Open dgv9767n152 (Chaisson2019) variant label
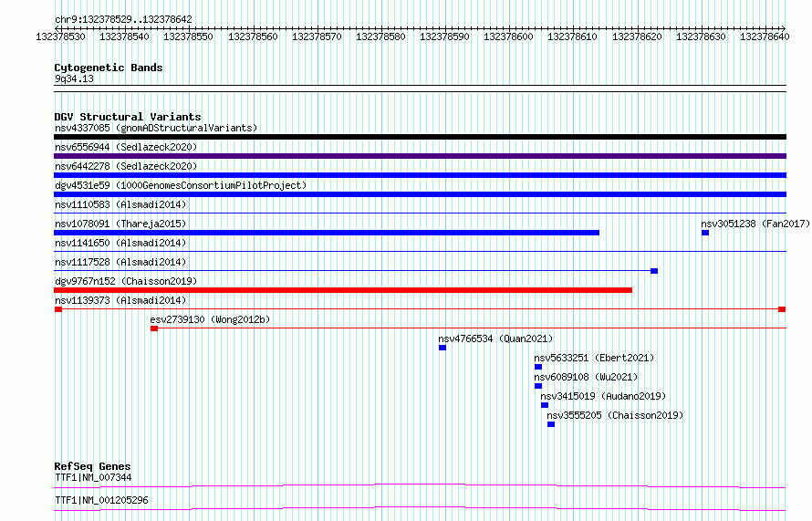Viewport: 812px width, 521px height. point(126,281)
